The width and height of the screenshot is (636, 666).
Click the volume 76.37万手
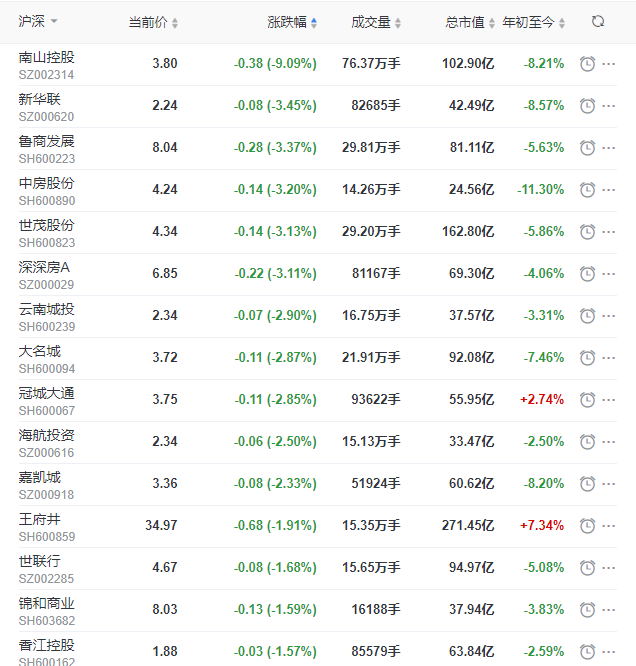(371, 63)
